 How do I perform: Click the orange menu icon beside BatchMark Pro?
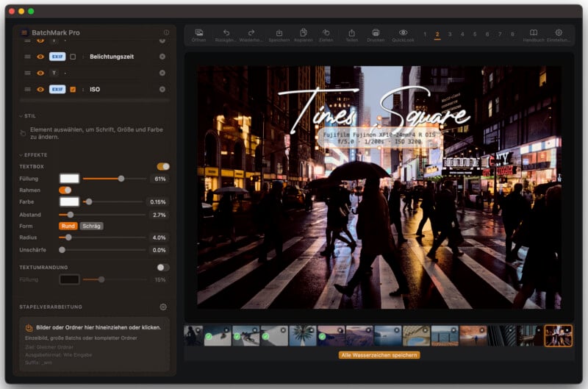(x=24, y=32)
